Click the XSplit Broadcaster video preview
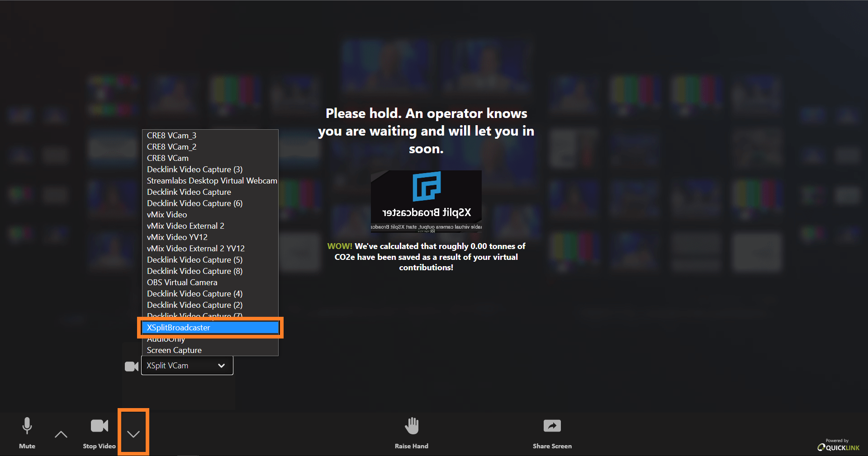The image size is (868, 456). pos(426,202)
